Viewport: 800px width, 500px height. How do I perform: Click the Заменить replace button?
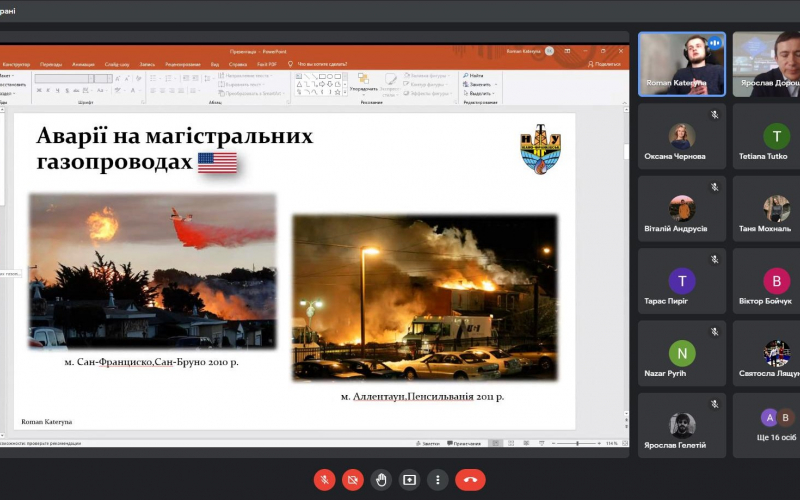click(x=480, y=84)
